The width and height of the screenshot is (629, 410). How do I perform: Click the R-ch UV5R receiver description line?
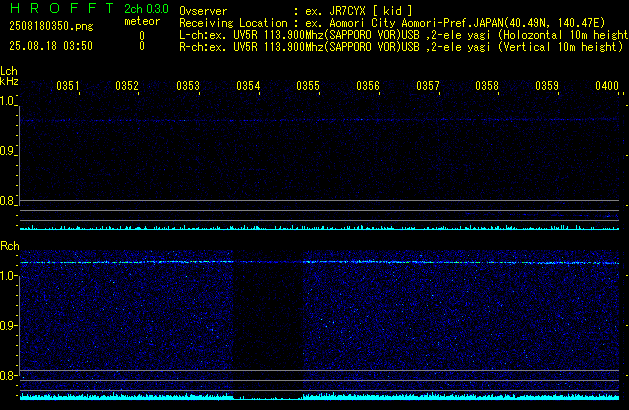pyautogui.click(x=401, y=47)
